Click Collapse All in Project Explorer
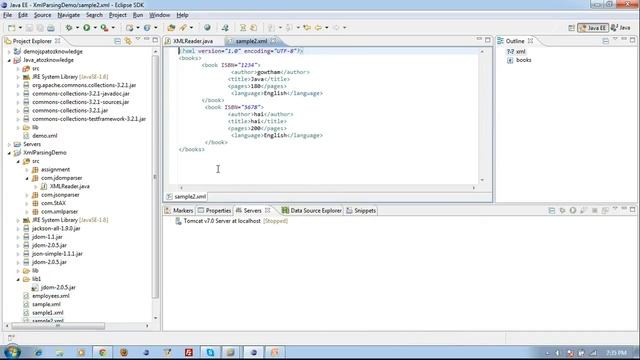 pos(117,41)
